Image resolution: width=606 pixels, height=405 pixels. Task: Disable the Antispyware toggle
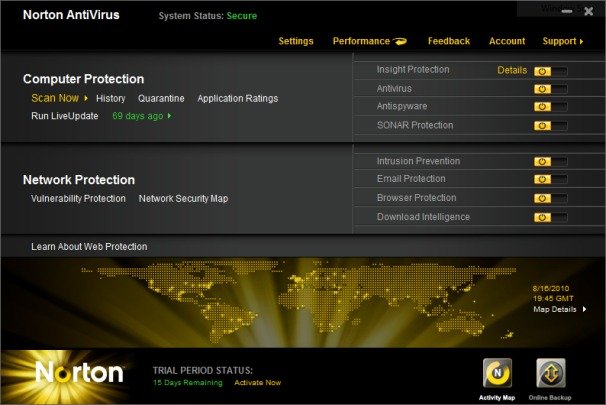pos(550,107)
